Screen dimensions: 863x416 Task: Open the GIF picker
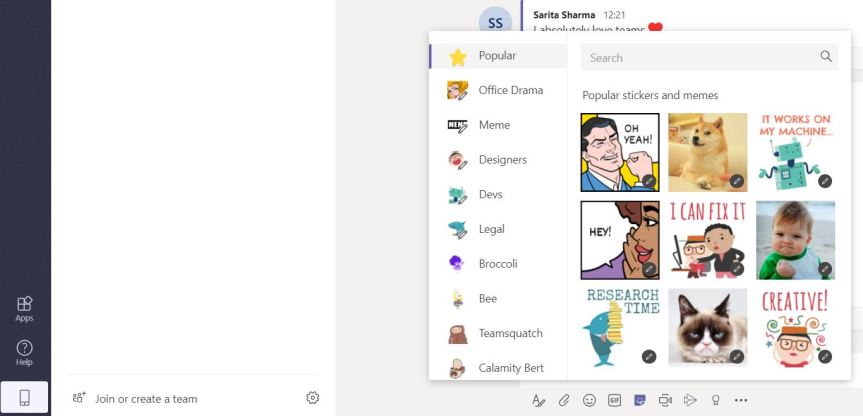pyautogui.click(x=614, y=400)
